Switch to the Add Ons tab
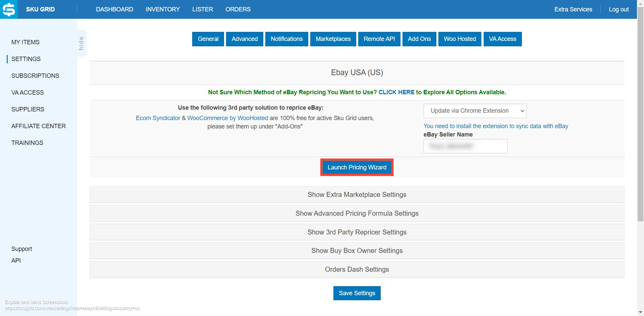 click(x=419, y=39)
